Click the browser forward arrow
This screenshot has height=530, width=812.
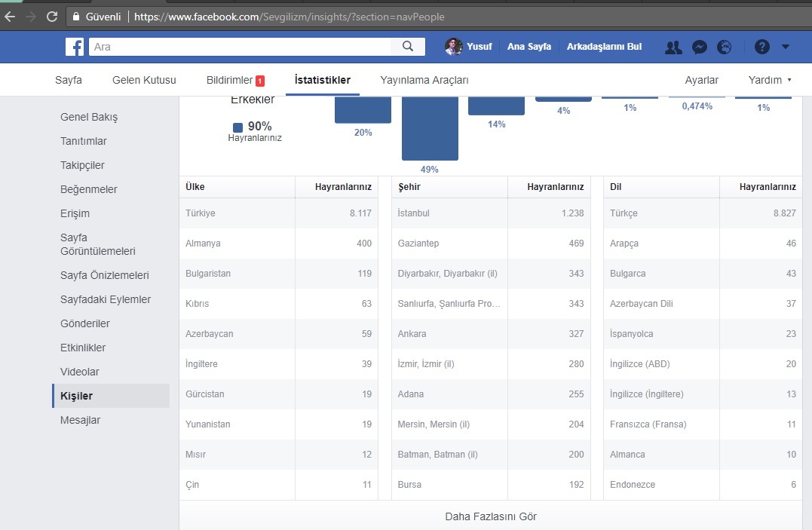click(x=31, y=17)
